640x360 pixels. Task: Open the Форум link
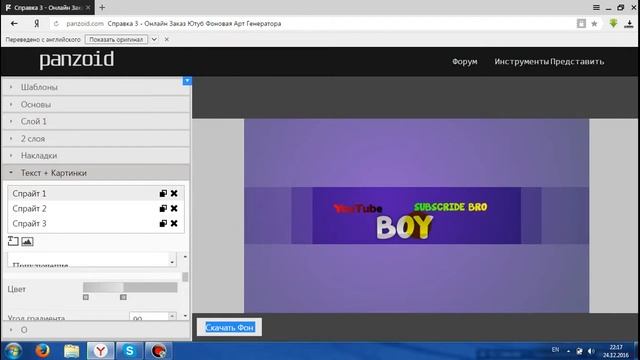pos(464,62)
